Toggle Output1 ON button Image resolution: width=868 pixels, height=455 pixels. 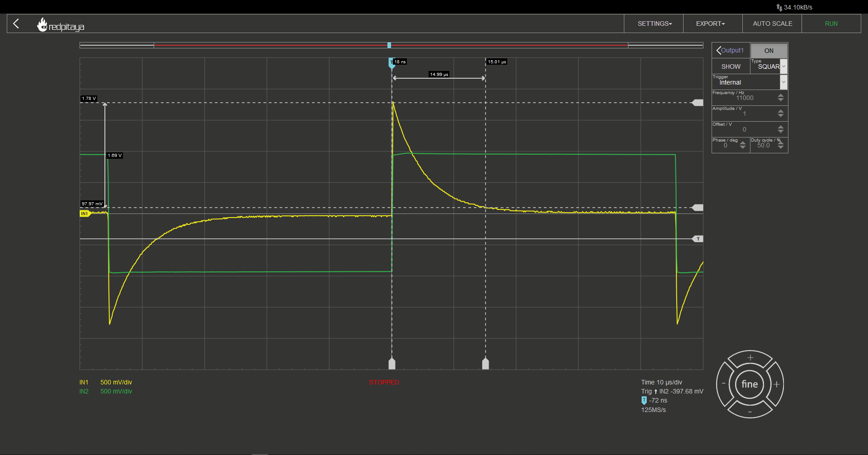coord(769,51)
